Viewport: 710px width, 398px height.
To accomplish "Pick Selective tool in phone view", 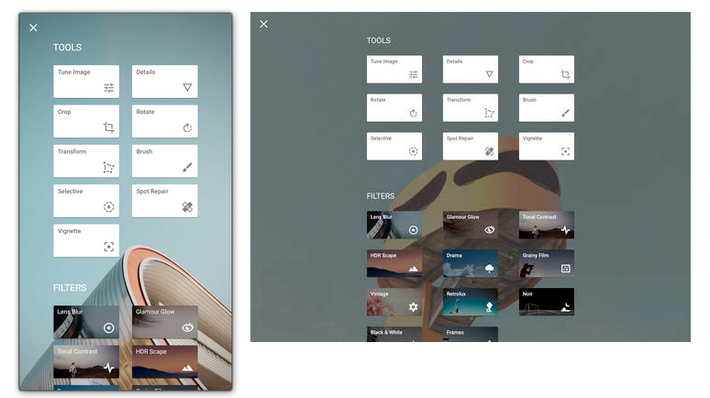I will (86, 201).
